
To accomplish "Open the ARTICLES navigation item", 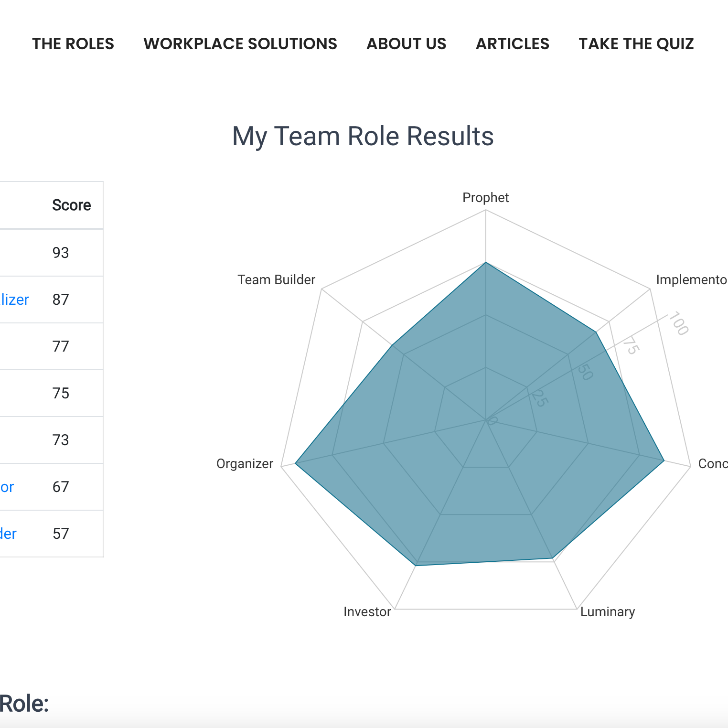I will coord(513,44).
